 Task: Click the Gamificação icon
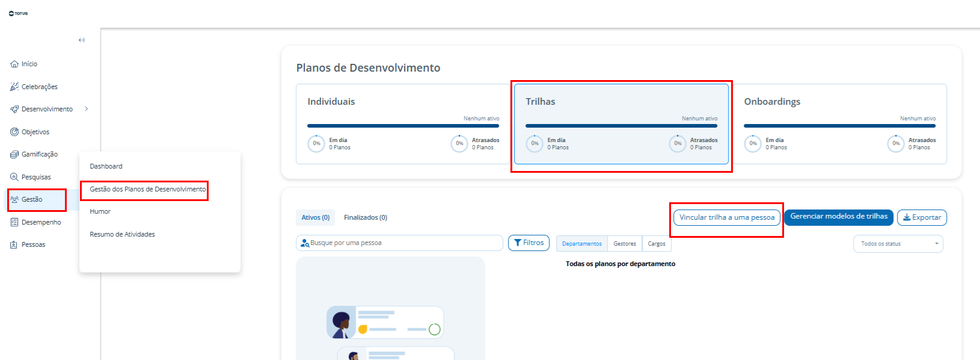point(14,154)
